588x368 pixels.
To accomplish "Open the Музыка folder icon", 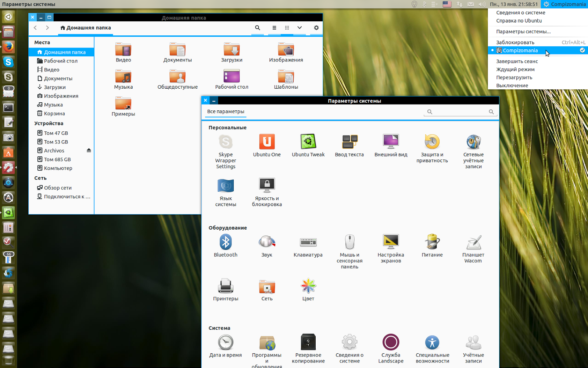I will 123,79.
